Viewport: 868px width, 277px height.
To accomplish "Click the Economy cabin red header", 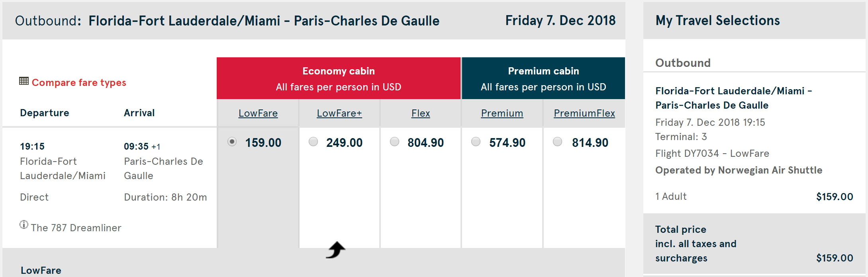I will (x=339, y=78).
